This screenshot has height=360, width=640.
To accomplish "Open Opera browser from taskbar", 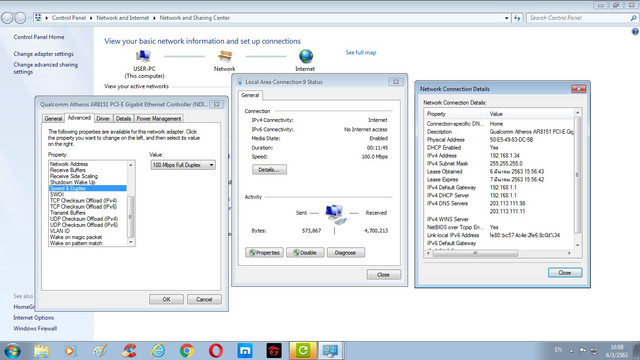I will (216, 351).
